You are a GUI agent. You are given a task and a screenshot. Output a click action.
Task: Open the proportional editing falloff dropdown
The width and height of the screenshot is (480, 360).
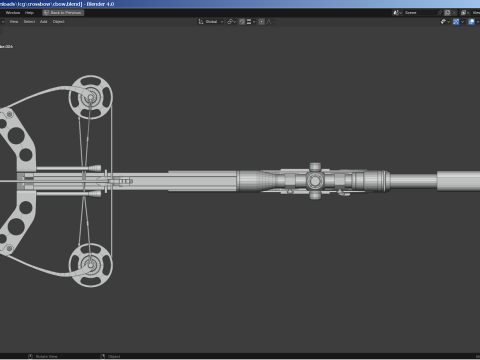coord(270,22)
